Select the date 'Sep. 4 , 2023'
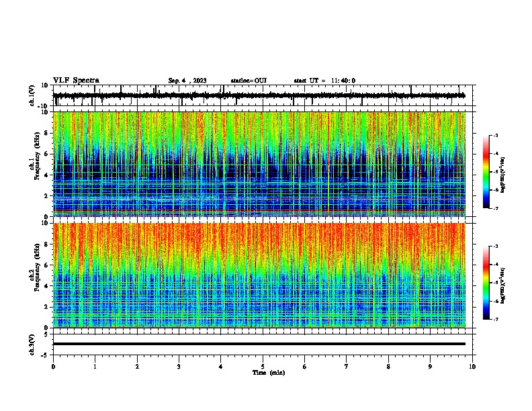 [x=187, y=81]
